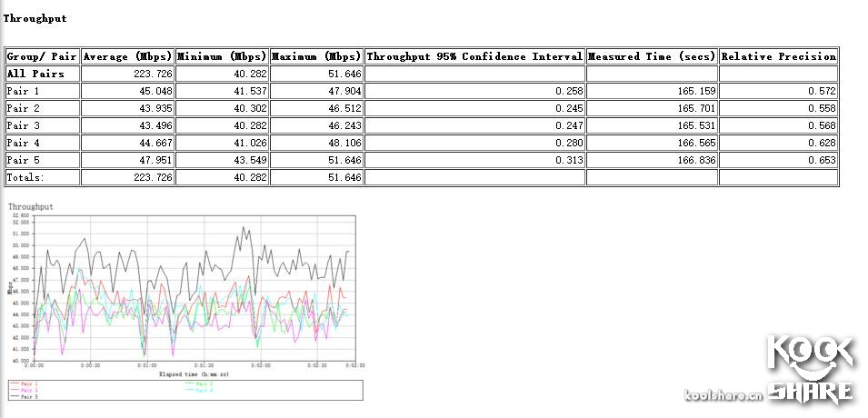Click the "Totals:" row label
868x418 pixels.
tap(25, 177)
